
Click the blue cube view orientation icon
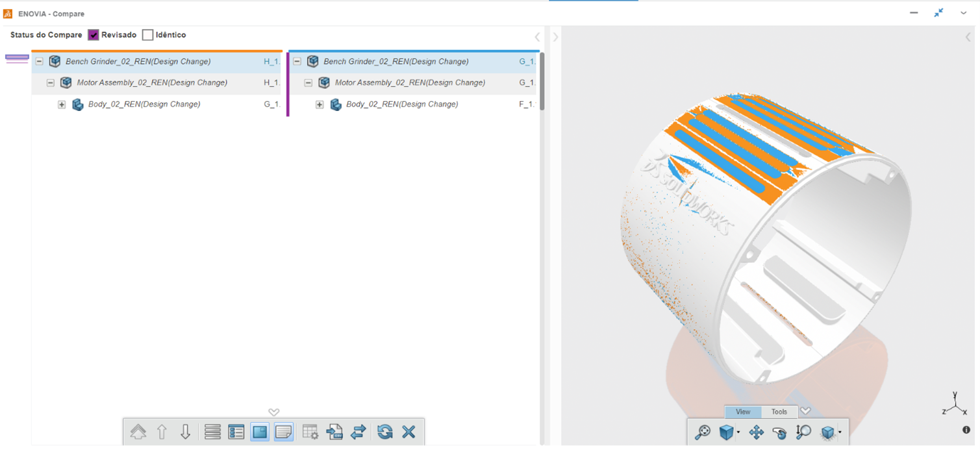tap(726, 432)
